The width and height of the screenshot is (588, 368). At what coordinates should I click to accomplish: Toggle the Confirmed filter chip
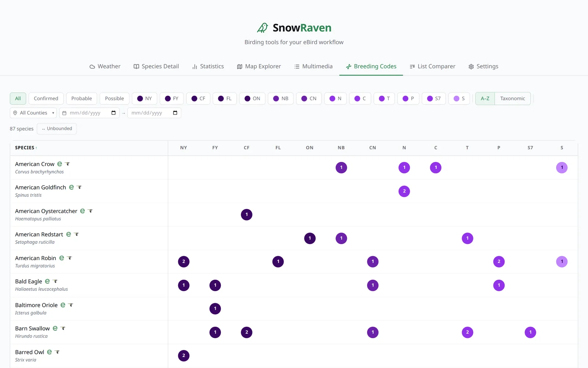tap(46, 98)
